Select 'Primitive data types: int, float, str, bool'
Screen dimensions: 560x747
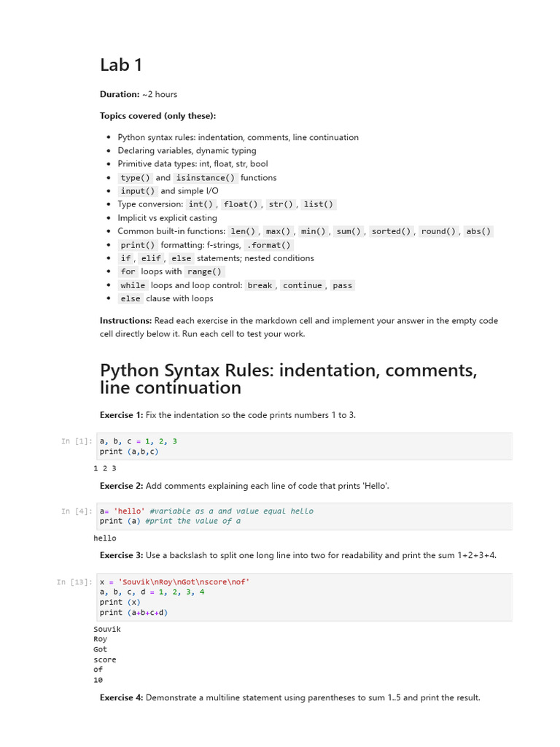[192, 164]
